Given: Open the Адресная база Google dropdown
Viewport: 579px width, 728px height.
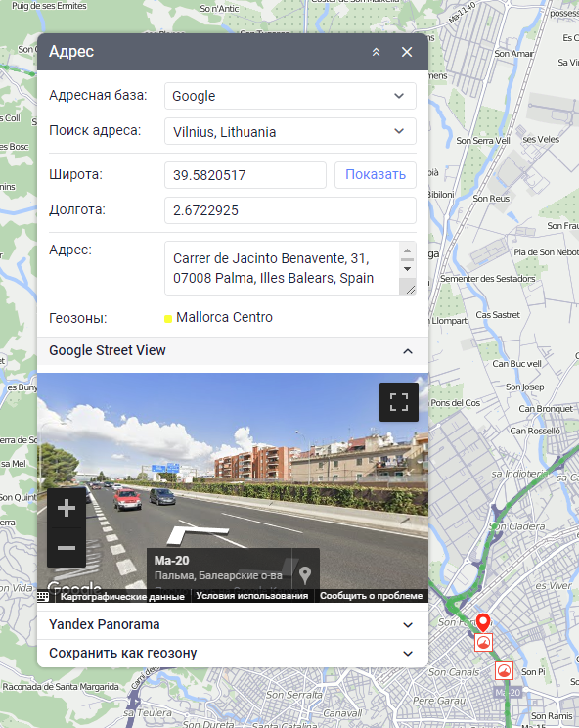Looking at the screenshot, I should (290, 96).
